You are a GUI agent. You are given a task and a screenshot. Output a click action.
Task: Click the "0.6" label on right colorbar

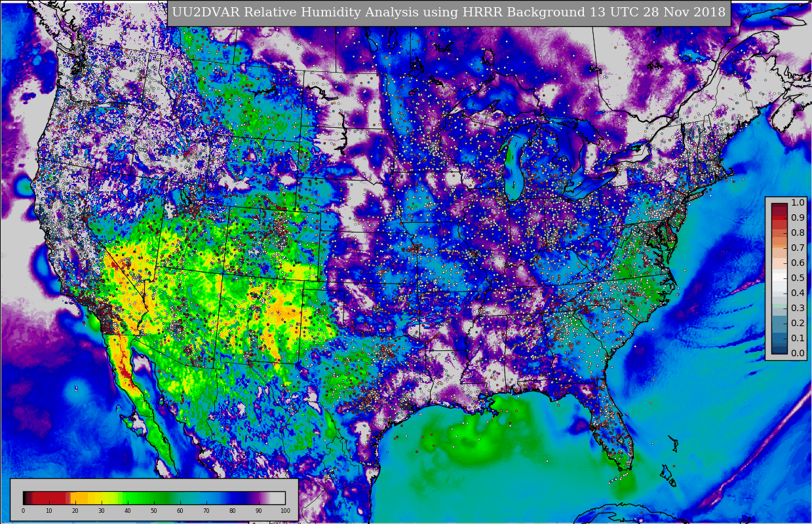798,263
